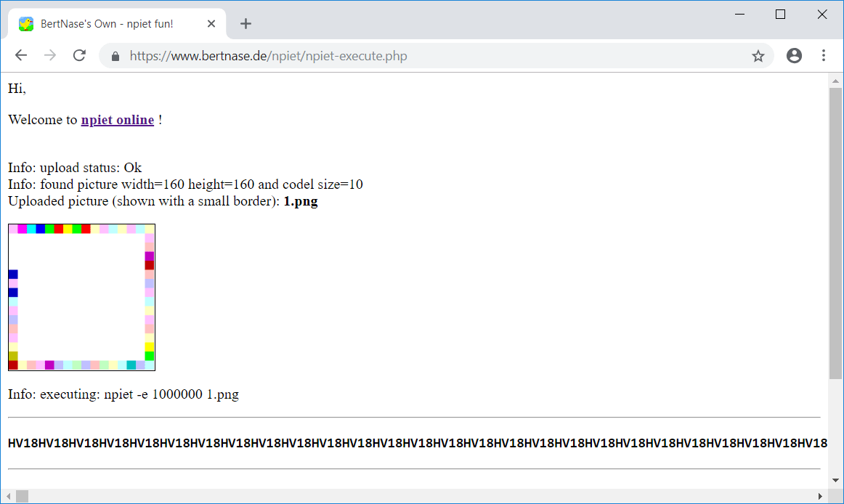
Task: Open the browser profile avatar icon
Action: (x=794, y=55)
